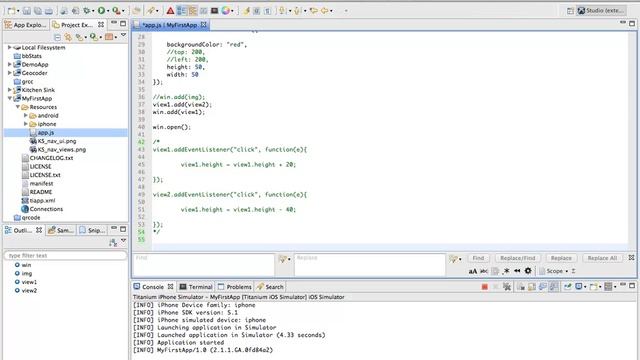
Task: Click the Studio perspective button
Action: click(x=601, y=11)
